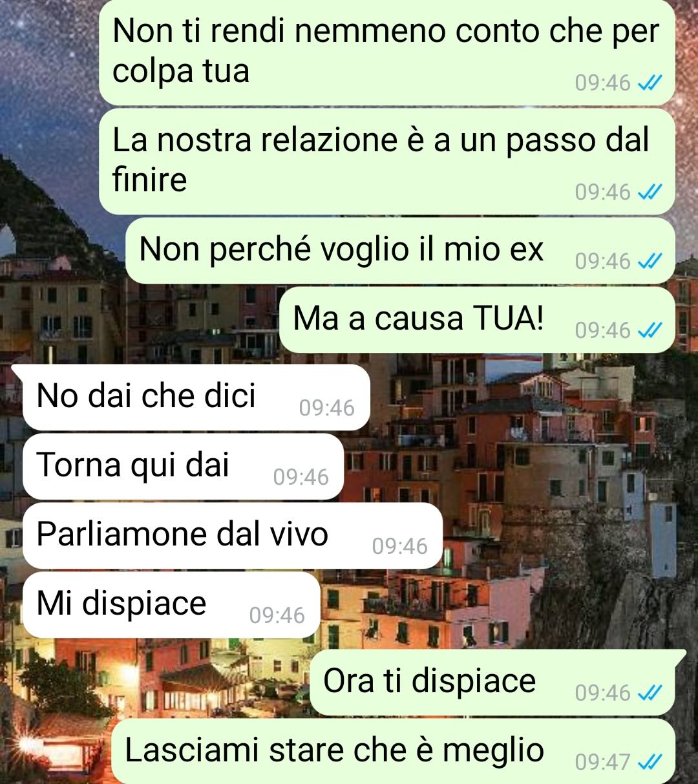Image resolution: width=698 pixels, height=784 pixels.
Task: Tap the 09:46 timestamp on 'Mi dispiace'
Action: (x=277, y=615)
